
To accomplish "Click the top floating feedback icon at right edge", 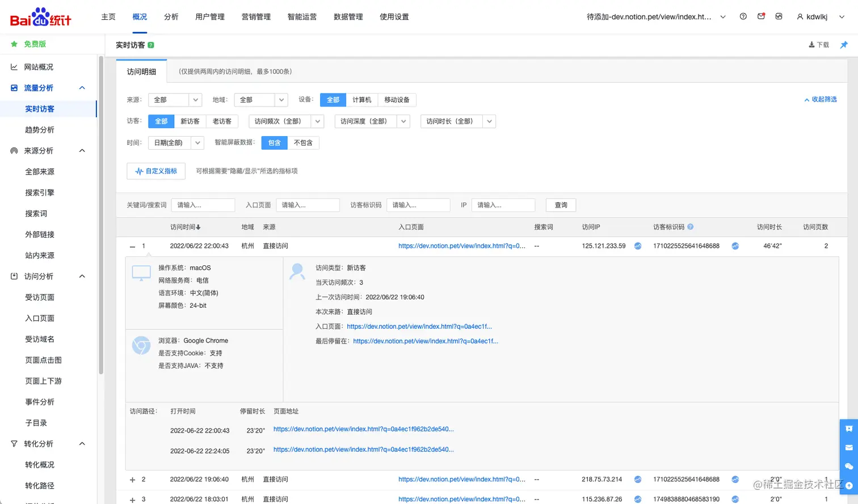I will click(x=849, y=429).
